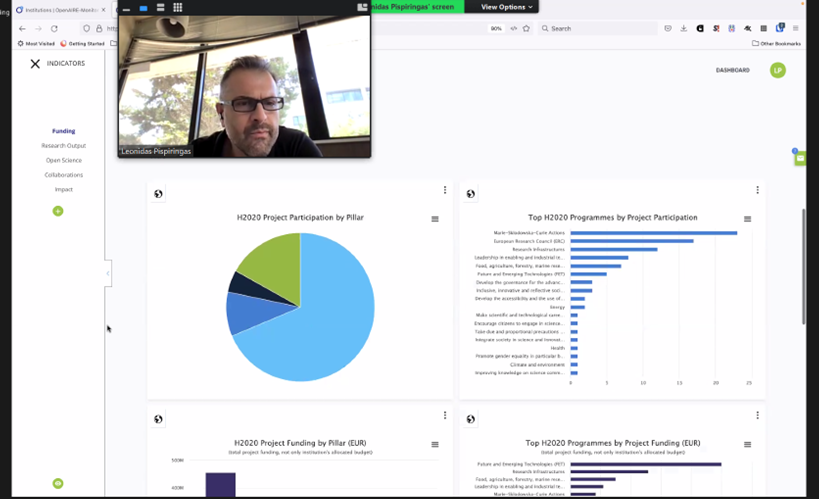Select the Funding indicator category

pyautogui.click(x=64, y=131)
